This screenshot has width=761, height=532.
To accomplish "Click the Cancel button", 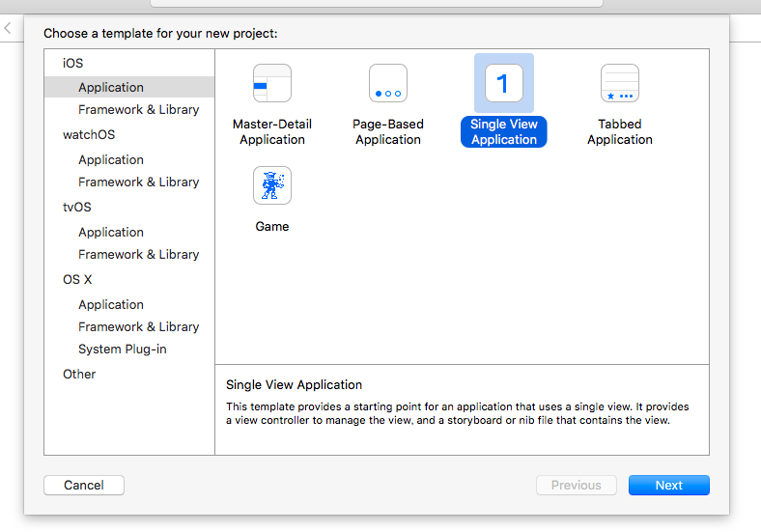I will pyautogui.click(x=84, y=485).
